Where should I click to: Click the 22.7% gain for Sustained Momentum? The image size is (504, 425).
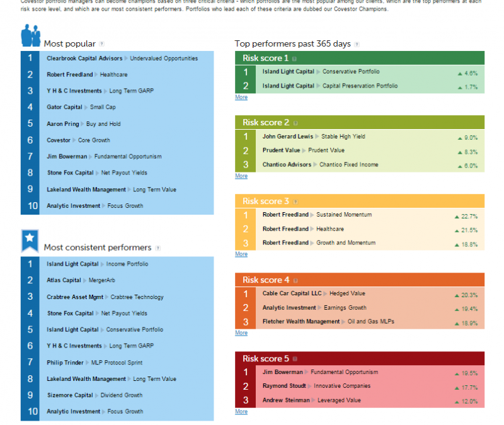466,216
